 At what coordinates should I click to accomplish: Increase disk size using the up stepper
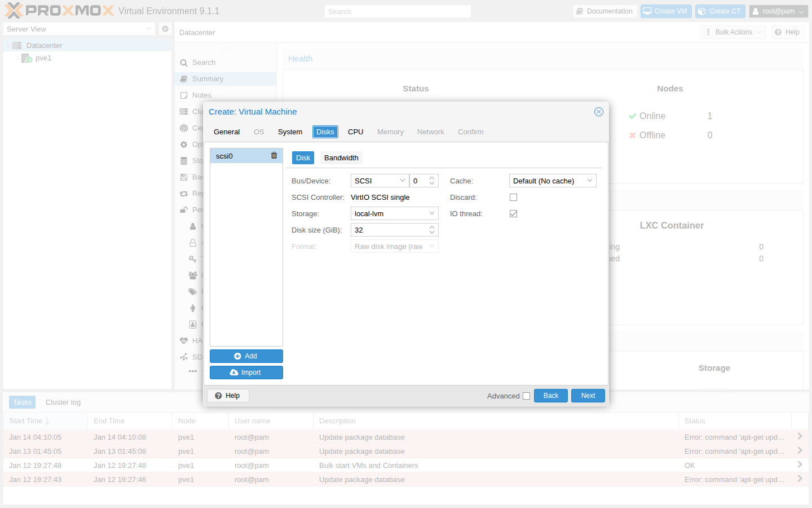coord(433,227)
